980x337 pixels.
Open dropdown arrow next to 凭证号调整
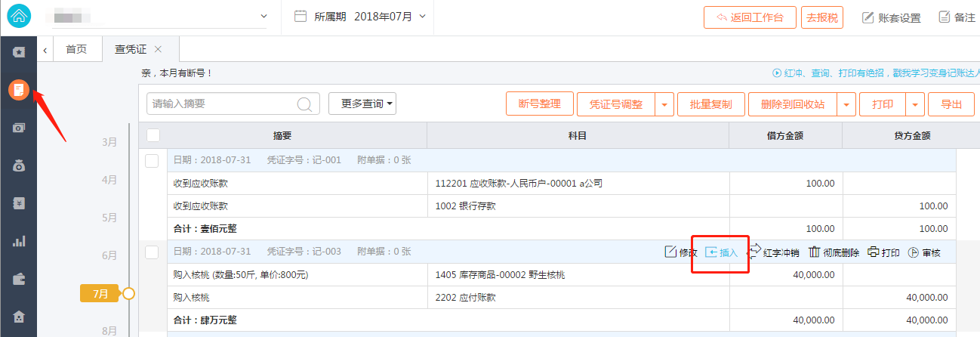point(664,104)
